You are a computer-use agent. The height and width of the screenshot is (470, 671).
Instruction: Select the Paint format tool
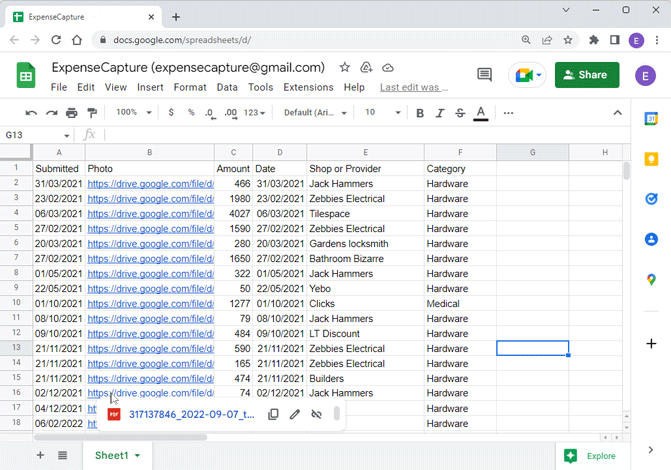(x=92, y=113)
